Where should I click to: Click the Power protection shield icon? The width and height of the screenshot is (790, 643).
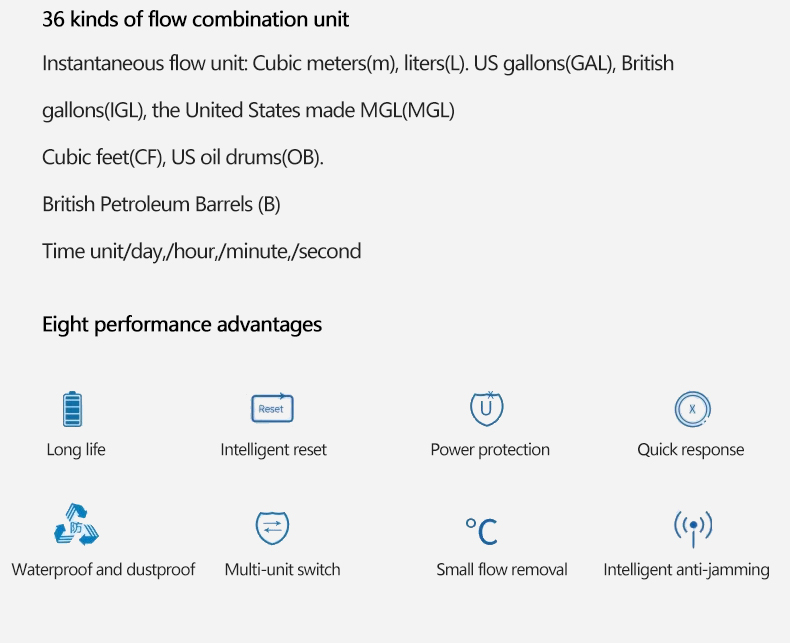(x=487, y=408)
